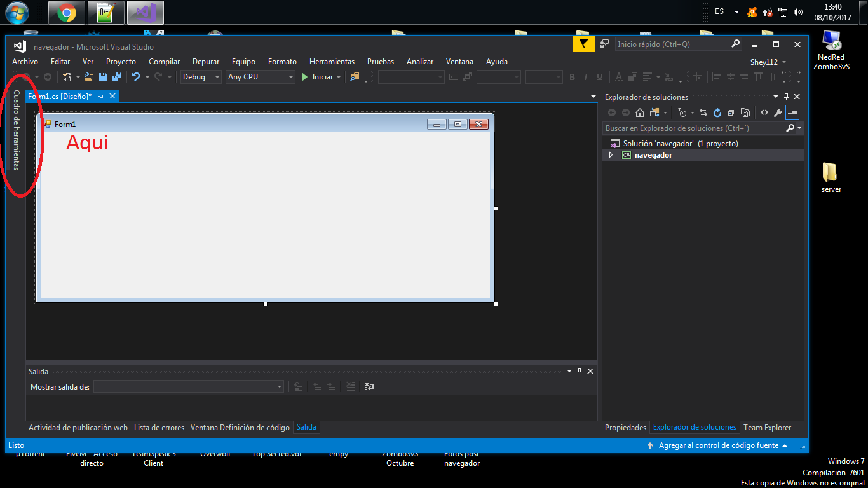The width and height of the screenshot is (868, 488).
Task: Toggle pin on Form1.cs design tab
Action: pos(100,96)
